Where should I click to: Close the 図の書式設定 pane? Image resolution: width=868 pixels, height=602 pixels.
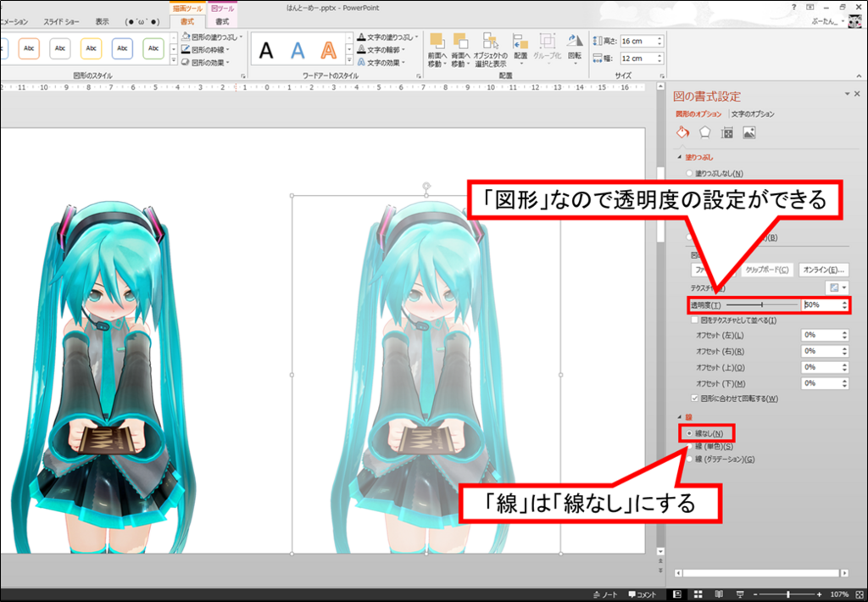coord(857,94)
